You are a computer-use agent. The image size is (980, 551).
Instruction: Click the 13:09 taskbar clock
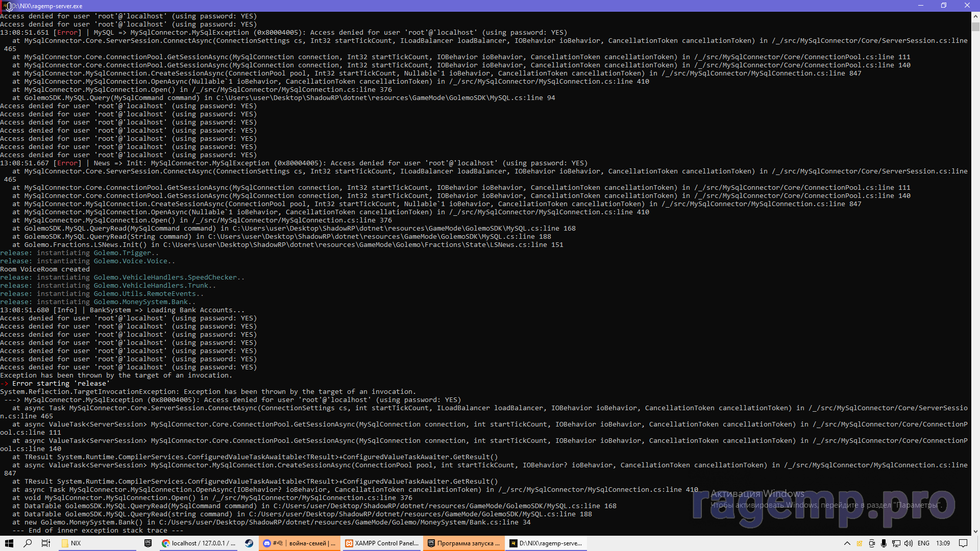(943, 543)
